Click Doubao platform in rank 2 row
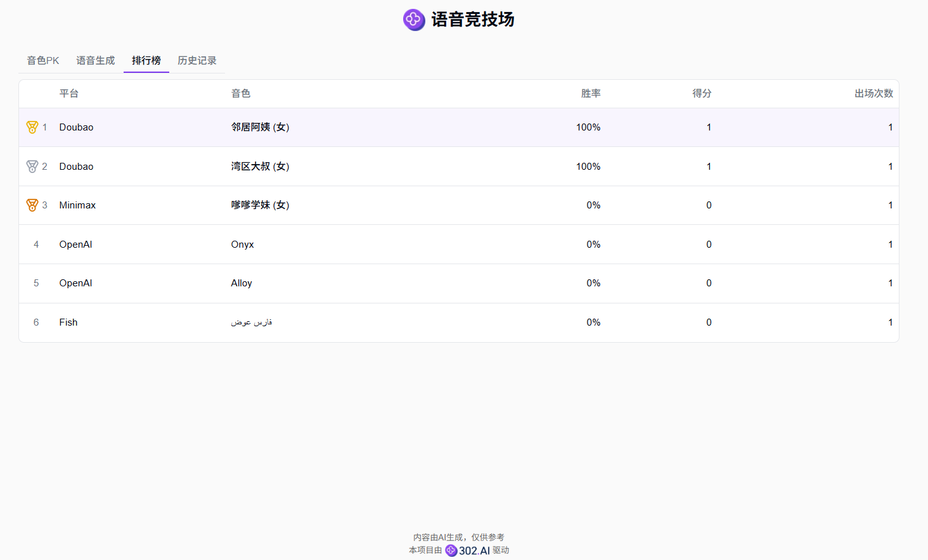This screenshot has height=560, width=928. (77, 167)
